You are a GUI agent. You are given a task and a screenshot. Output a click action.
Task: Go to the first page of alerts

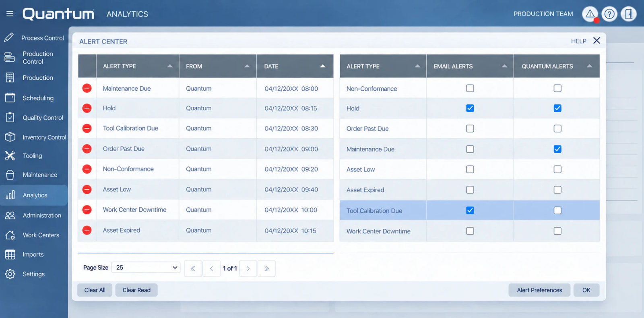[x=193, y=268]
